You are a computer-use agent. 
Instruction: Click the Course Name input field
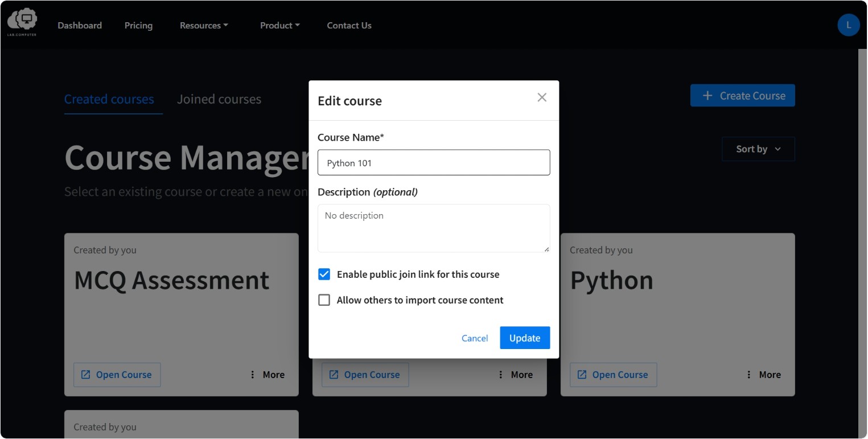pyautogui.click(x=434, y=163)
